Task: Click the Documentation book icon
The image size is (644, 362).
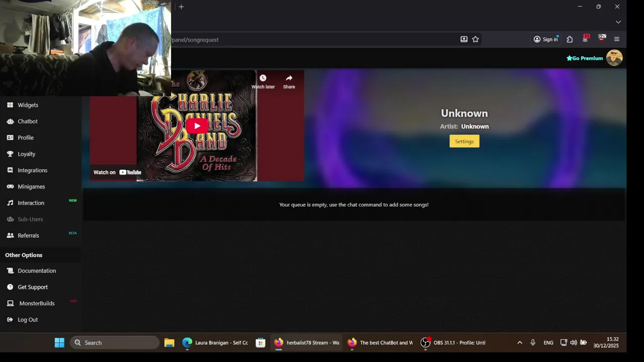Action: [x=10, y=270]
